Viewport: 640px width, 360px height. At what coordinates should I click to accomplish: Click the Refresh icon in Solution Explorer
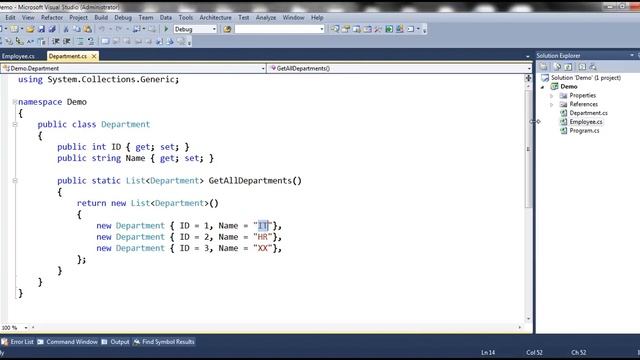(568, 67)
